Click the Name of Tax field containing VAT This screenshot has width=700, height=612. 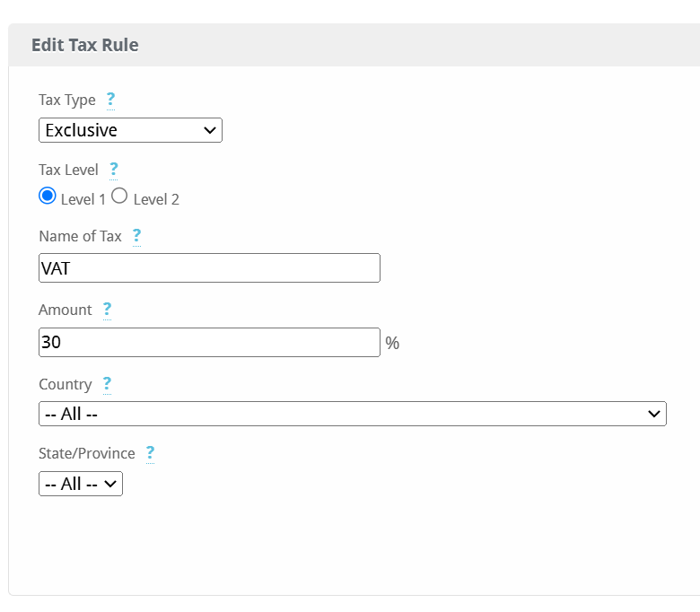point(209,267)
